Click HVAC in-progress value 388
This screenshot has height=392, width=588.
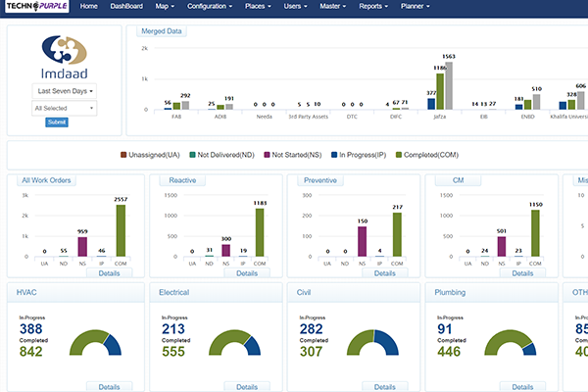[30, 329]
